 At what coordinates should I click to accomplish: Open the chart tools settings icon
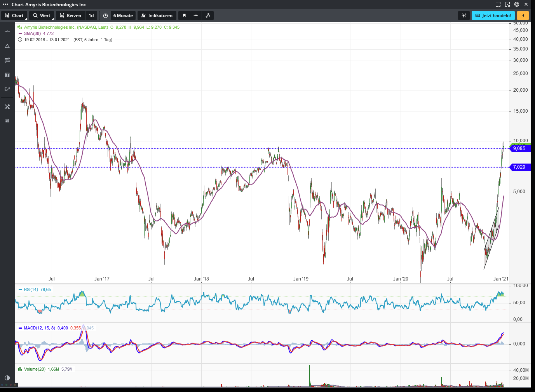click(7, 106)
